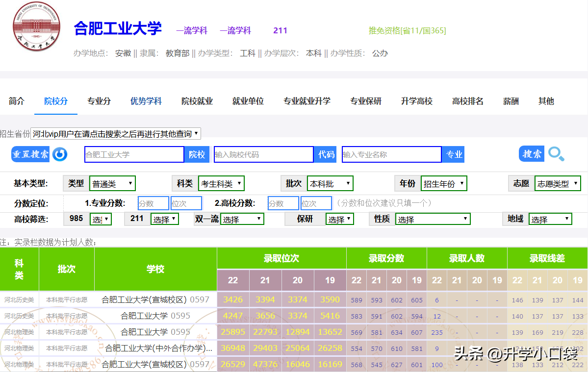Click the 录取位次 column header

tap(281, 258)
